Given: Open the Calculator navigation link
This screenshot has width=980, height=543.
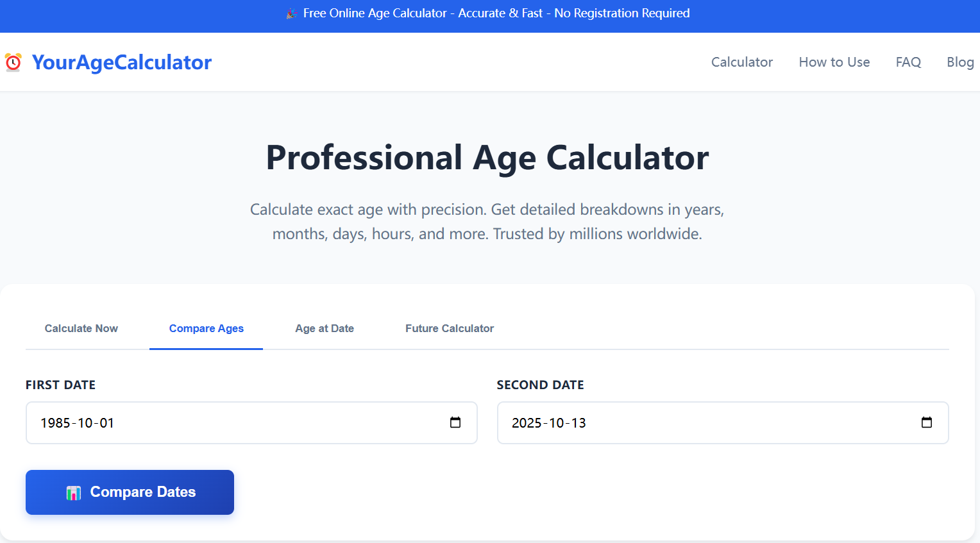Looking at the screenshot, I should pos(741,62).
